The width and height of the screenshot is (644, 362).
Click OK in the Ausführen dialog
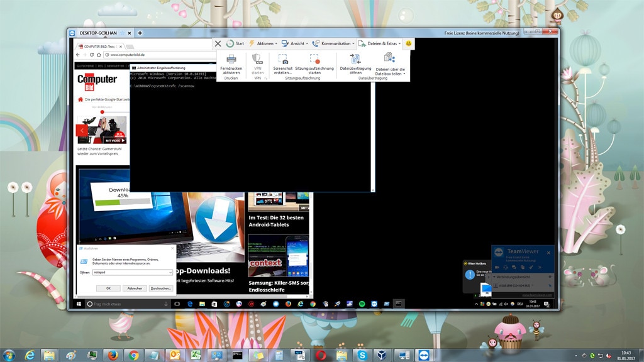coord(108,288)
